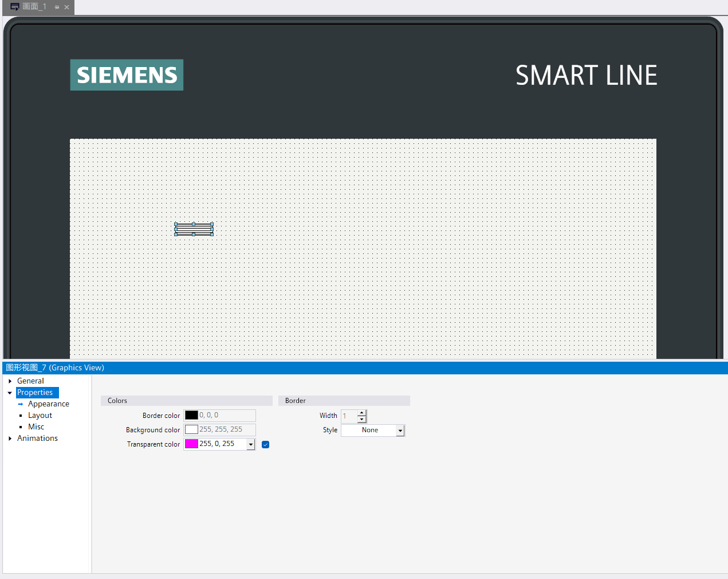The width and height of the screenshot is (728, 579).
Task: Collapse the Properties tree node
Action: (10, 393)
